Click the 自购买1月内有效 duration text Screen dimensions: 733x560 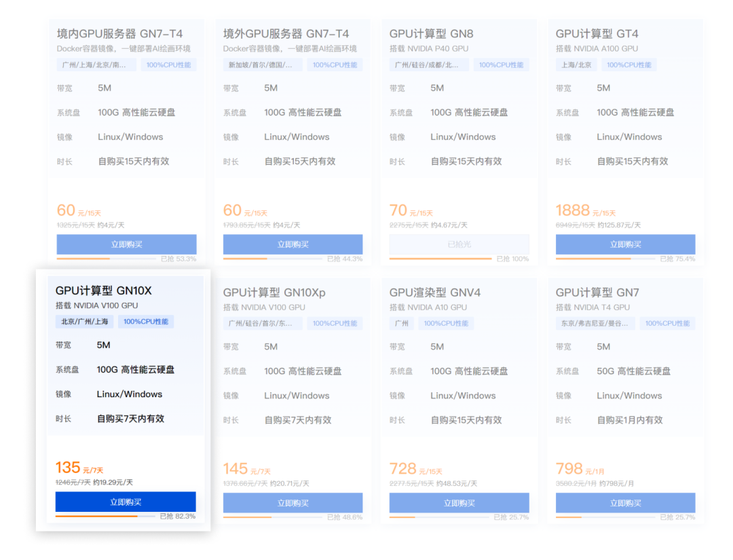tap(630, 420)
